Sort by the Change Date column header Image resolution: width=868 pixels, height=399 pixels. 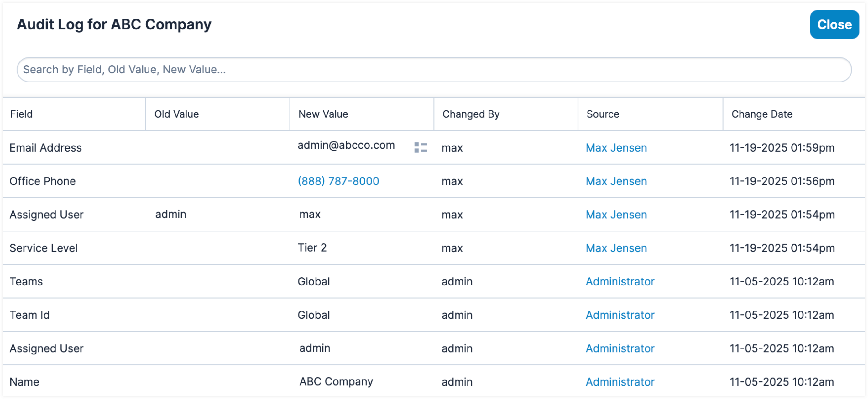(x=761, y=114)
